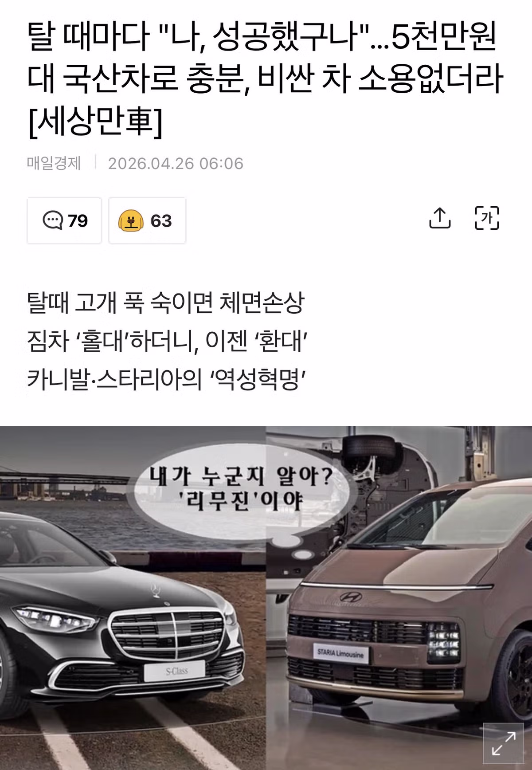Open the Mercedes S-Class car image
The width and height of the screenshot is (532, 770).
(133, 598)
